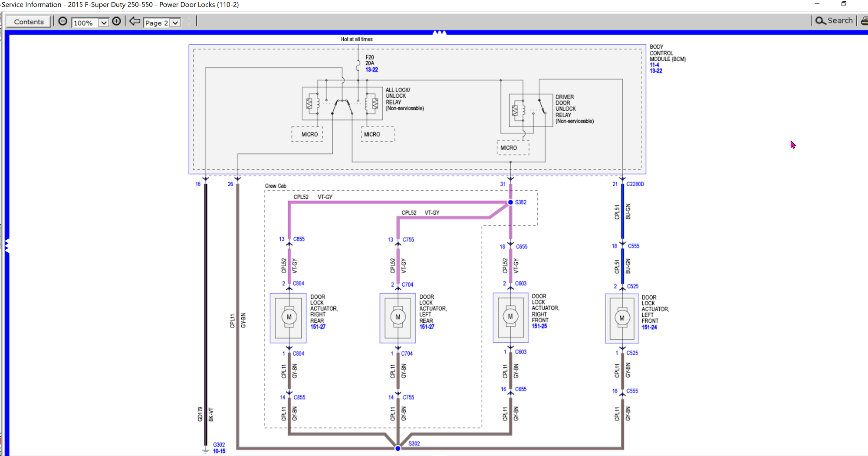Open 151-25 link for right front actuator
Viewport: 868px width, 456px height.
[539, 326]
